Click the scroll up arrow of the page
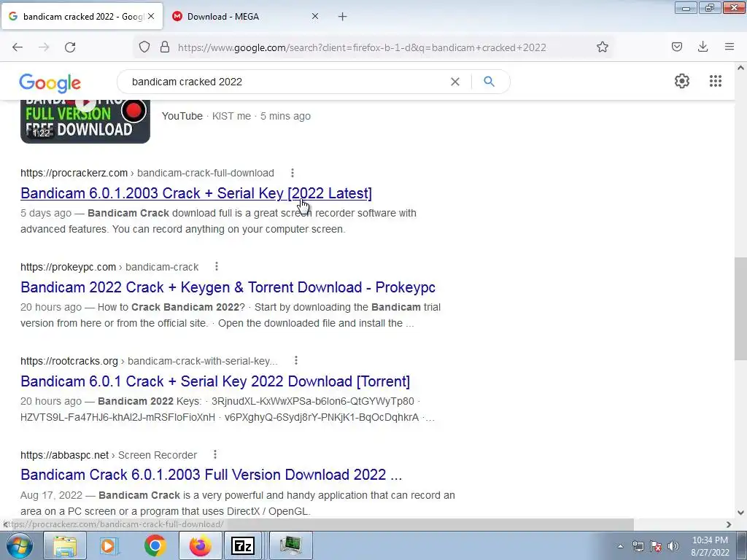Viewport: 747px width, 560px height. coord(740,68)
